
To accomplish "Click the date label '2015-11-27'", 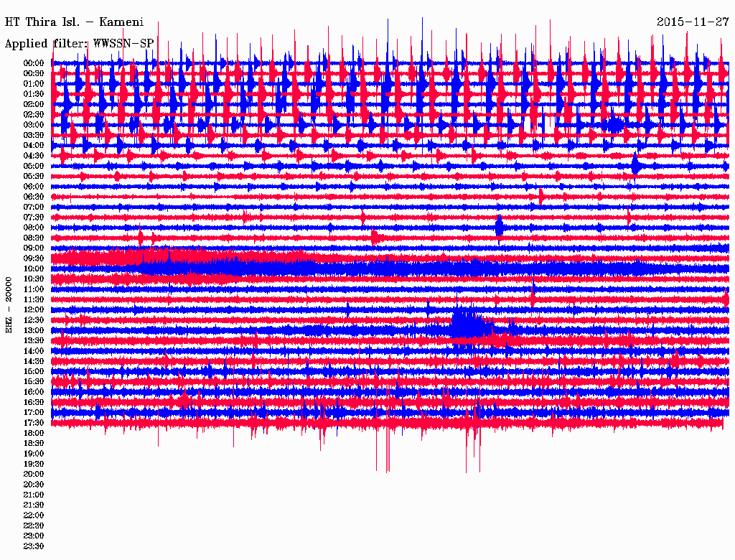I will point(693,22).
